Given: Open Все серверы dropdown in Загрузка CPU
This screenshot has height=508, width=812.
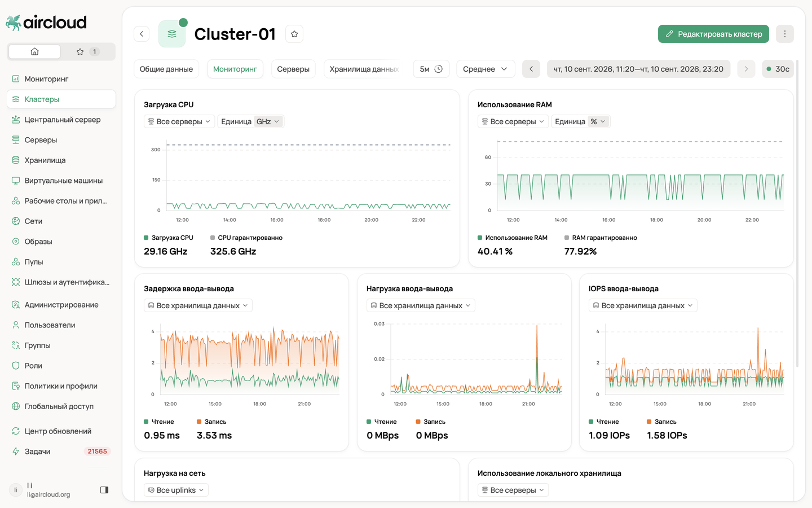Looking at the screenshot, I should point(179,121).
